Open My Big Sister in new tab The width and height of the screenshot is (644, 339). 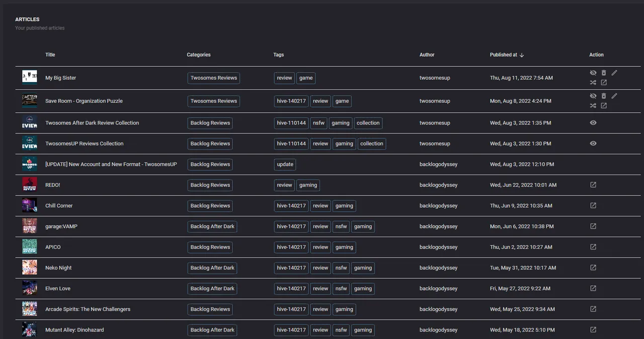[604, 82]
